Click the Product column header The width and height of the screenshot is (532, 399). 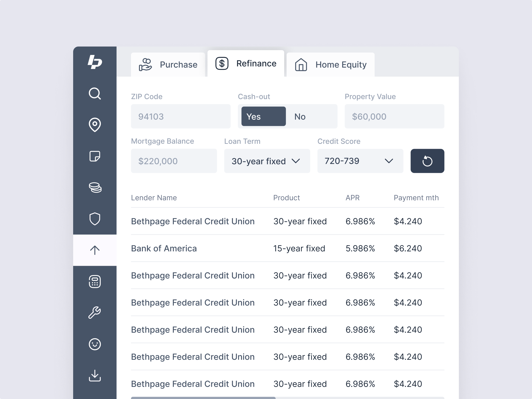tap(286, 198)
